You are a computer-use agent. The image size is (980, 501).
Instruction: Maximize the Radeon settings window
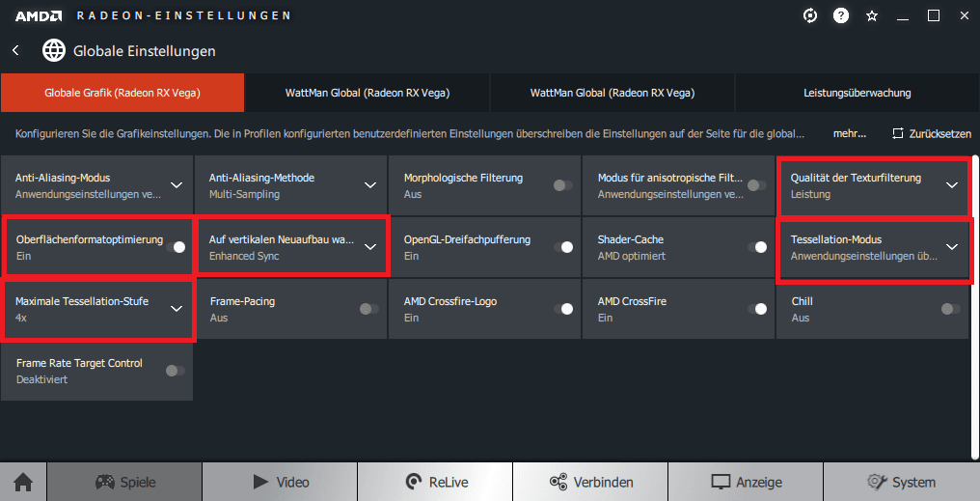(x=933, y=15)
